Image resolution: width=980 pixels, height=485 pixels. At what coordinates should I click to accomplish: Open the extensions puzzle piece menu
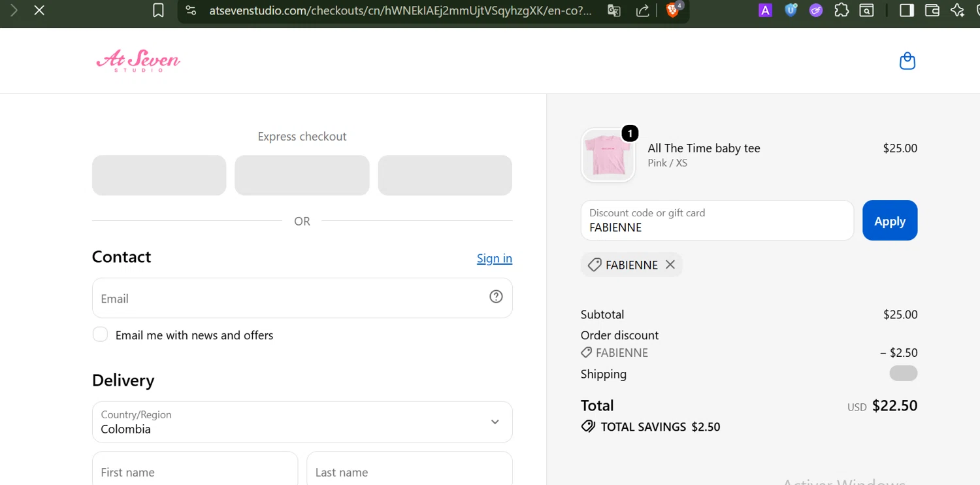pos(841,10)
